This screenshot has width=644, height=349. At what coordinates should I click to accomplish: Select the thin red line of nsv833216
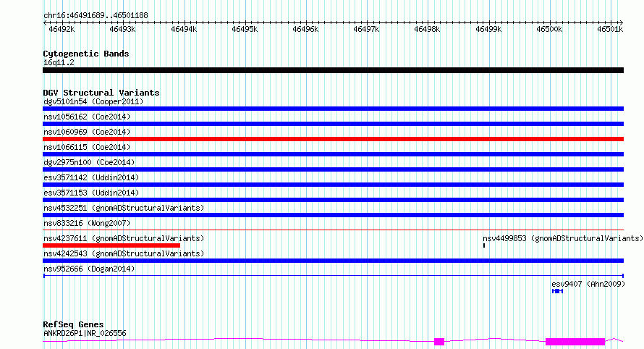pyautogui.click(x=333, y=230)
